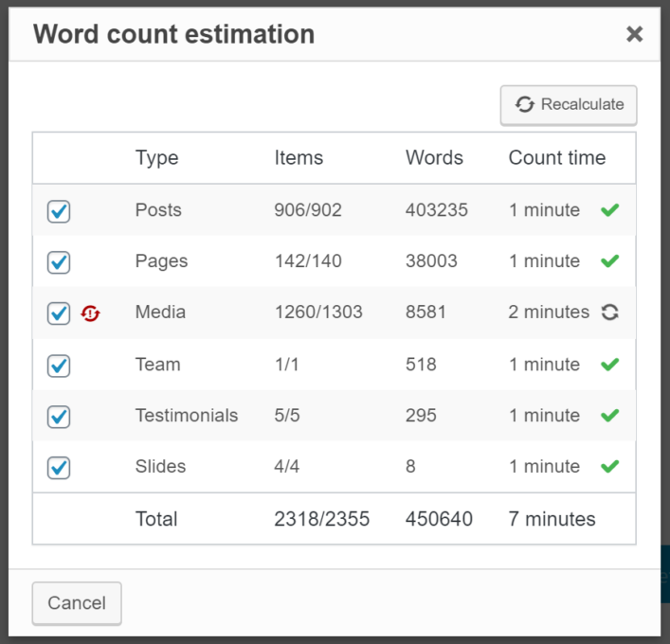Uncheck the Pages checkbox

click(x=59, y=262)
